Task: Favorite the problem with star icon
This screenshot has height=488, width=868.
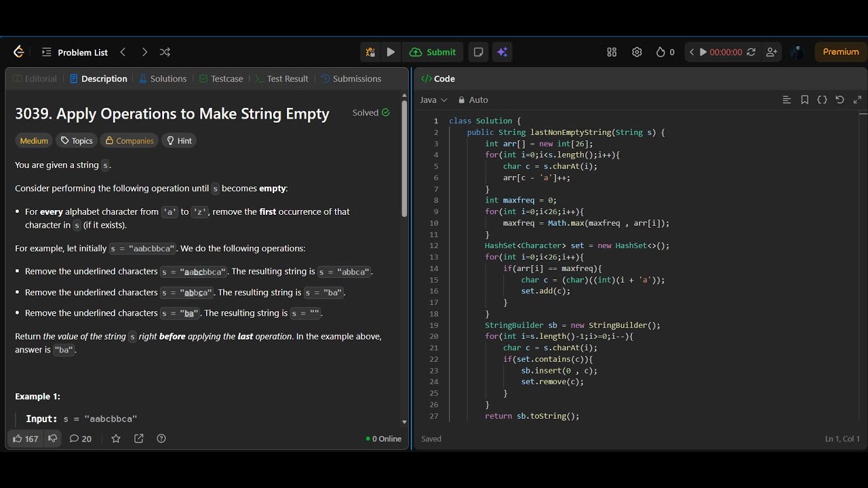Action: pyautogui.click(x=116, y=439)
